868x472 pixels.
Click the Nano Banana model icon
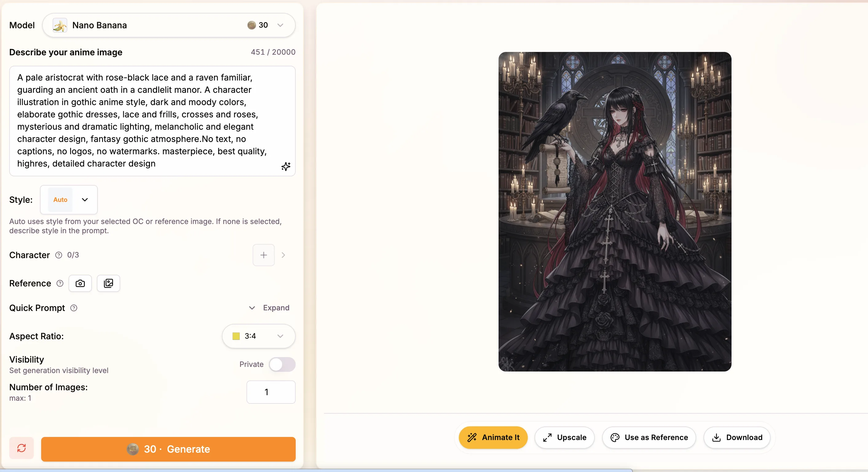(x=60, y=25)
